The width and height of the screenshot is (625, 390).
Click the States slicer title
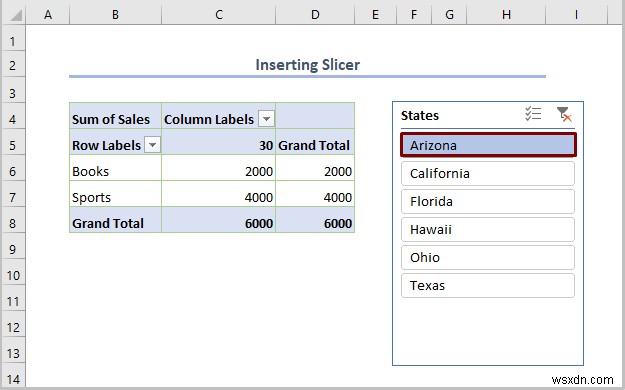click(x=420, y=115)
